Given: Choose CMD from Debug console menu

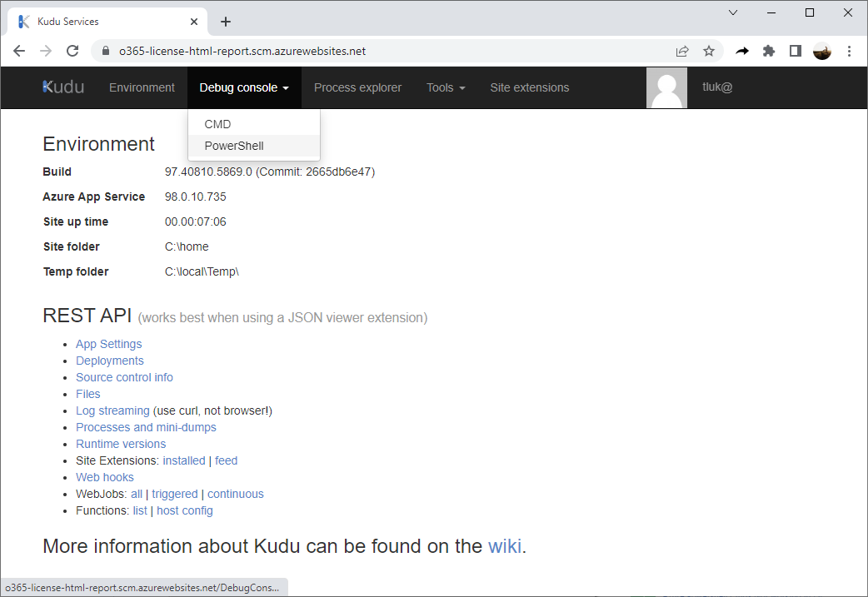Looking at the screenshot, I should pos(253,124).
